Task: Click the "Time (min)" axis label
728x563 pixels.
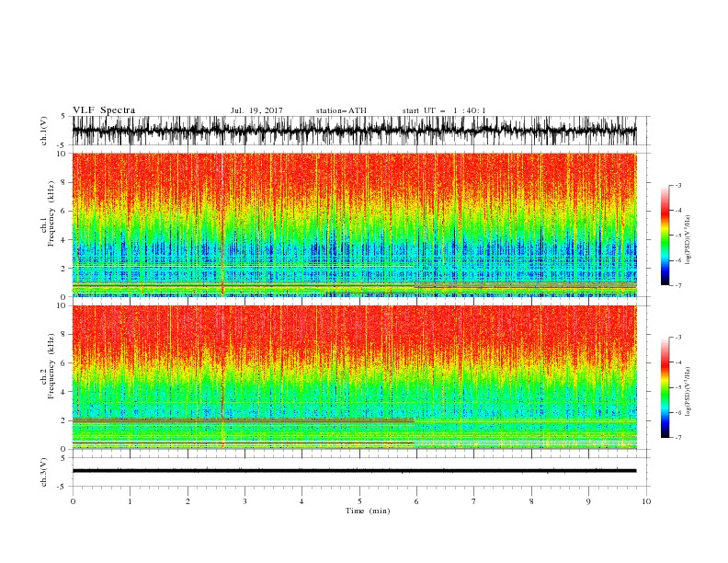Action: pos(368,511)
